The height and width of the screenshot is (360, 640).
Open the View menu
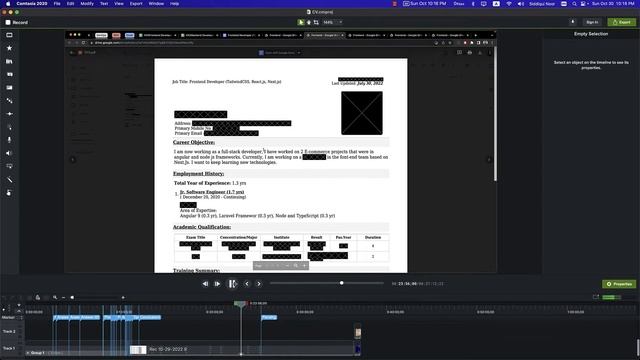coord(119,4)
